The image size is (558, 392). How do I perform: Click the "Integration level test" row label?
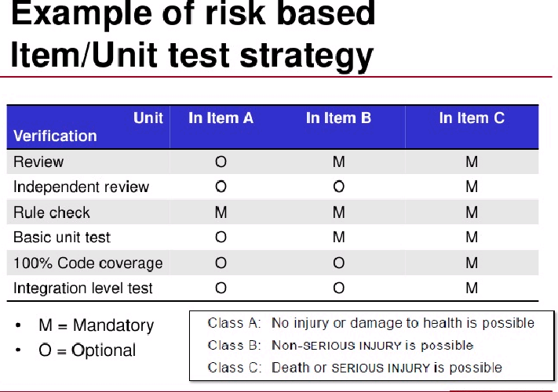pos(83,289)
